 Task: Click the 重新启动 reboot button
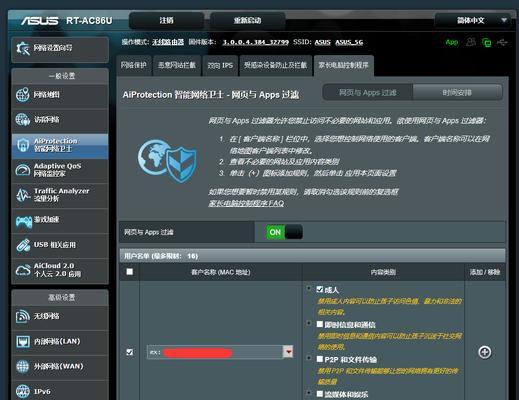(x=247, y=21)
